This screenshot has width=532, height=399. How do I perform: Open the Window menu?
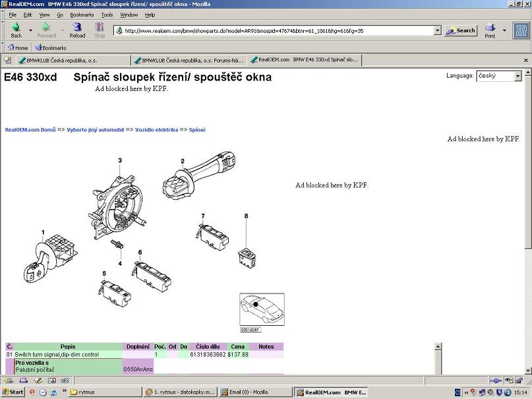[129, 15]
